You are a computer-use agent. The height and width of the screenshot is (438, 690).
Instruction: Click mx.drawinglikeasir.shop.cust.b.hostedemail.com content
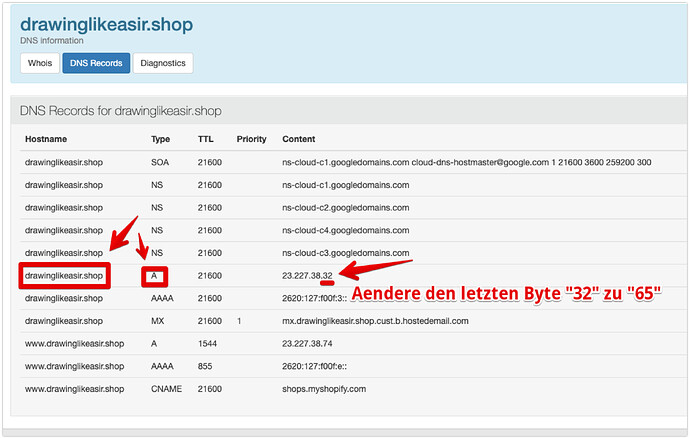click(375, 321)
